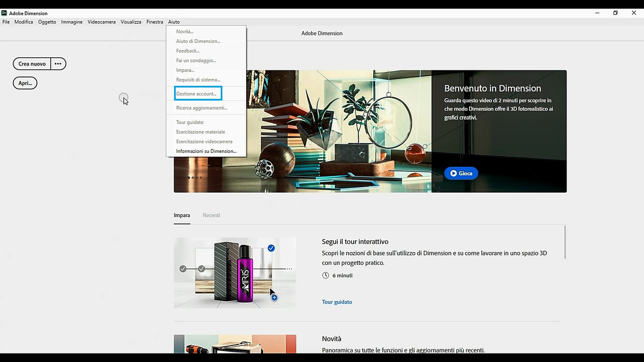
Task: Open the Visualizza menu
Action: tap(131, 22)
